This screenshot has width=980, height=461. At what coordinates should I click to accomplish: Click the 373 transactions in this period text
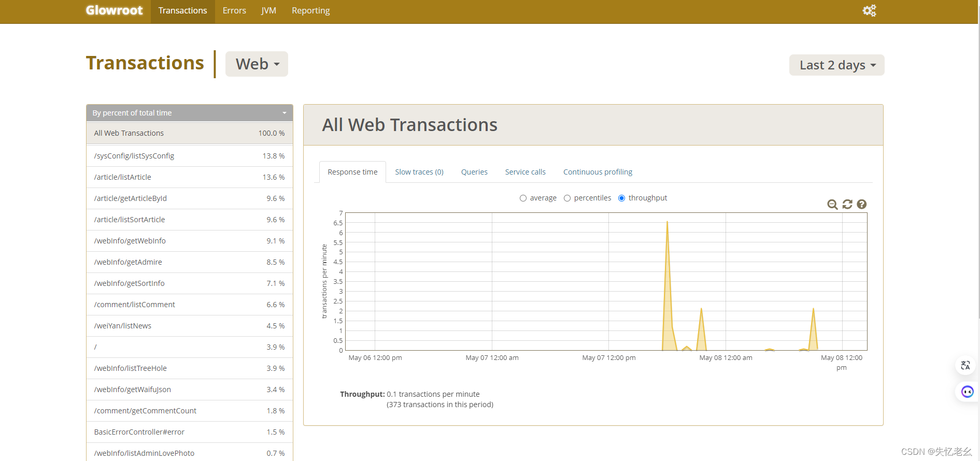coord(440,405)
